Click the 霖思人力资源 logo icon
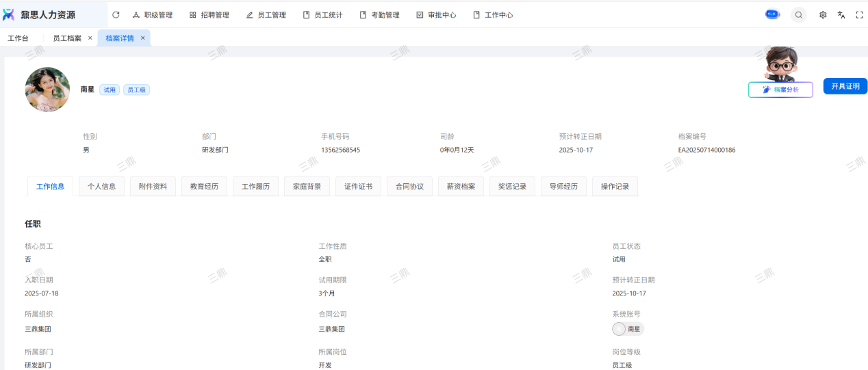 coord(9,14)
